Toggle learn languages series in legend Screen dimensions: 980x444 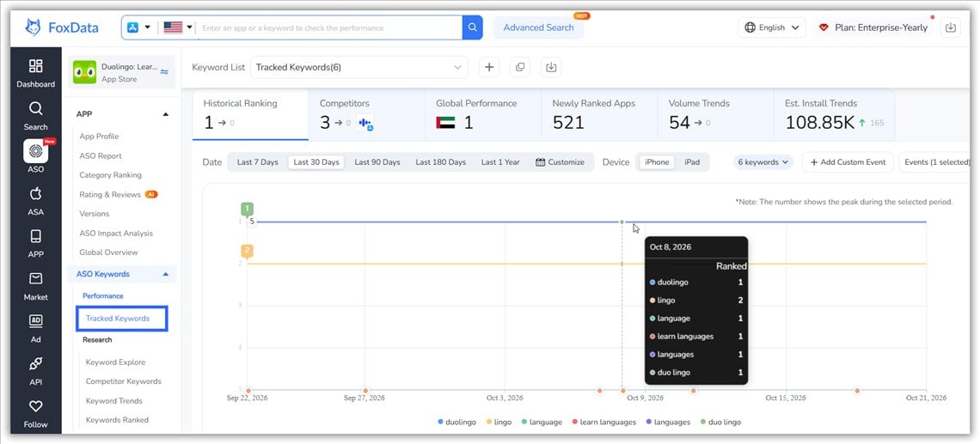(603, 423)
